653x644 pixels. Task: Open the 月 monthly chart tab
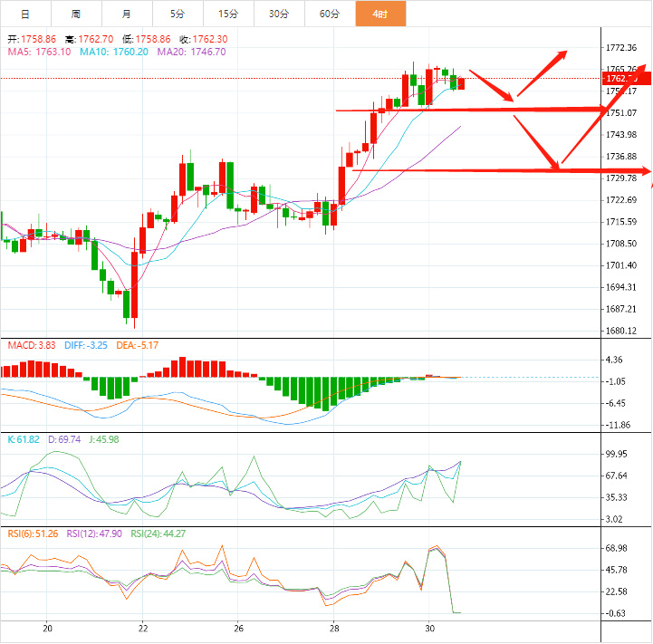click(x=126, y=14)
